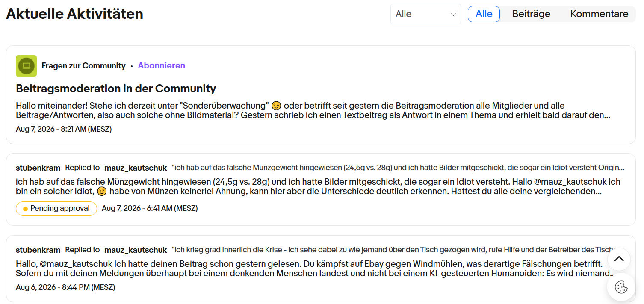
Task: Click the scroll-to-top chevron button
Action: [619, 259]
